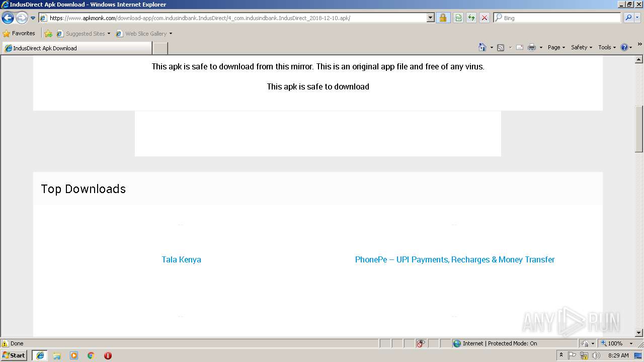Open the Favorites star button

coord(19,34)
